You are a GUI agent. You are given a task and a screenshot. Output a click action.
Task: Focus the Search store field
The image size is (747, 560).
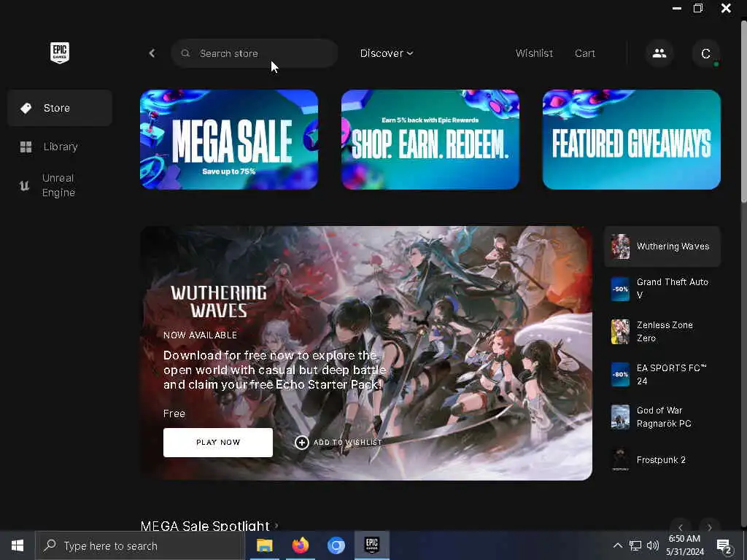pyautogui.click(x=255, y=53)
